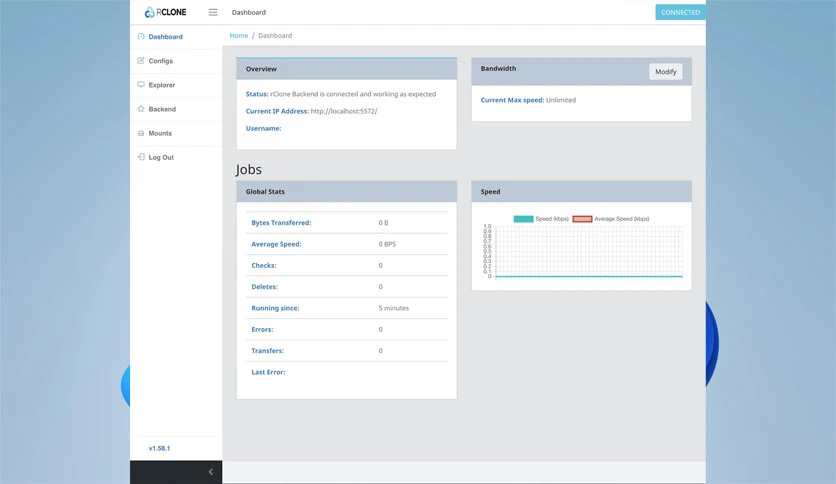Click the Explorer monitor icon
This screenshot has width=836, height=484.
pos(141,84)
